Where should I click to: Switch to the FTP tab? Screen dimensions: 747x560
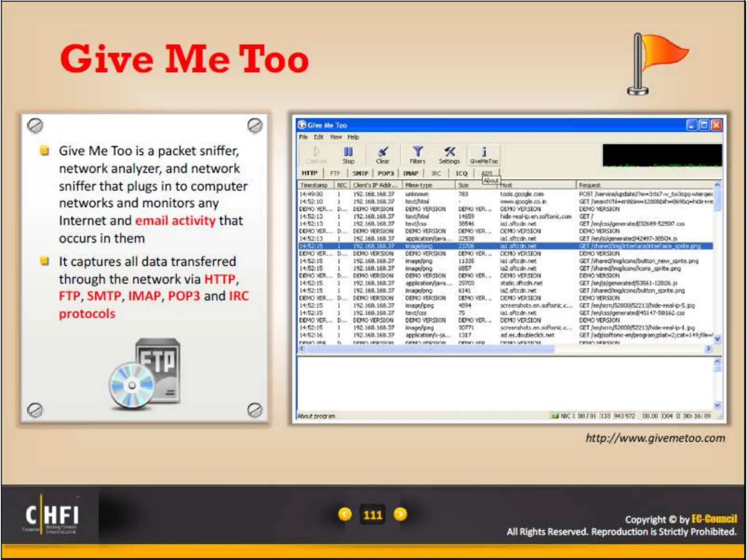coord(335,173)
